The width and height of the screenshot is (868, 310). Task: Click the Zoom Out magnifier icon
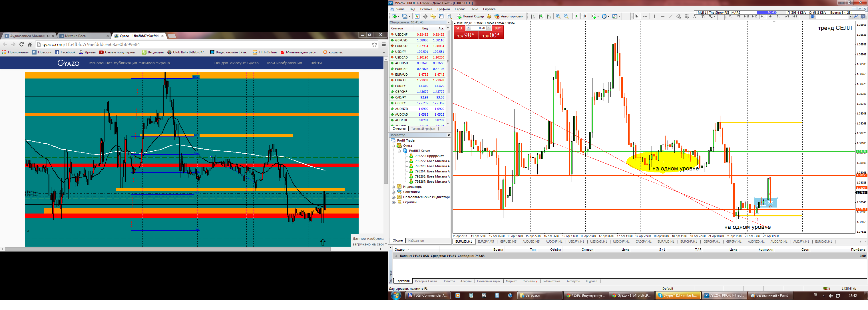tap(566, 16)
